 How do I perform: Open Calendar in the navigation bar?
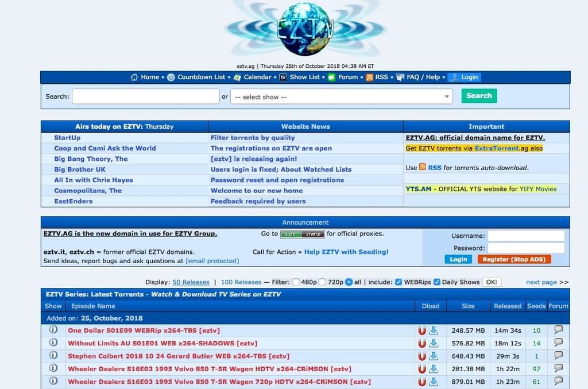257,77
